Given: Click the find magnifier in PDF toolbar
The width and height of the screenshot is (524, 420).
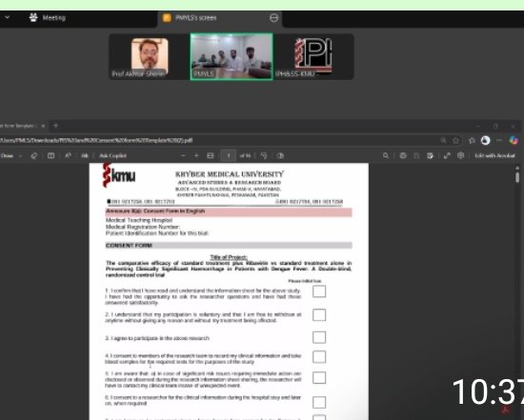Looking at the screenshot, I should coord(386,155).
